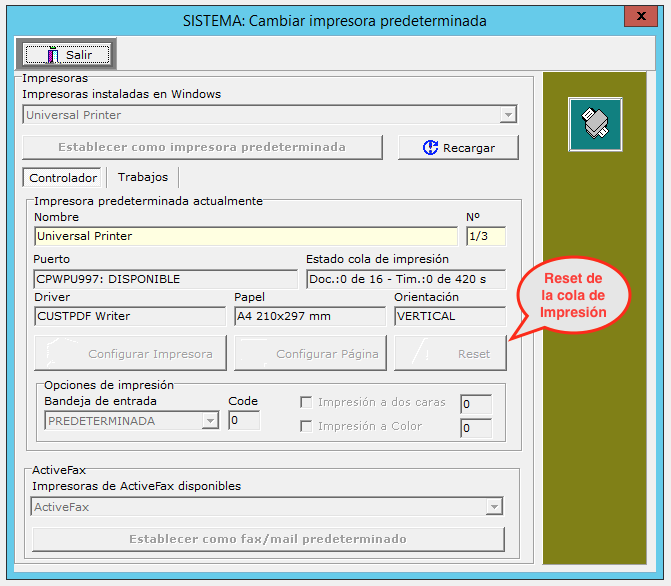Viewport: 671px width, 586px height.
Task: Open Configurar Impresora settings
Action: point(130,353)
